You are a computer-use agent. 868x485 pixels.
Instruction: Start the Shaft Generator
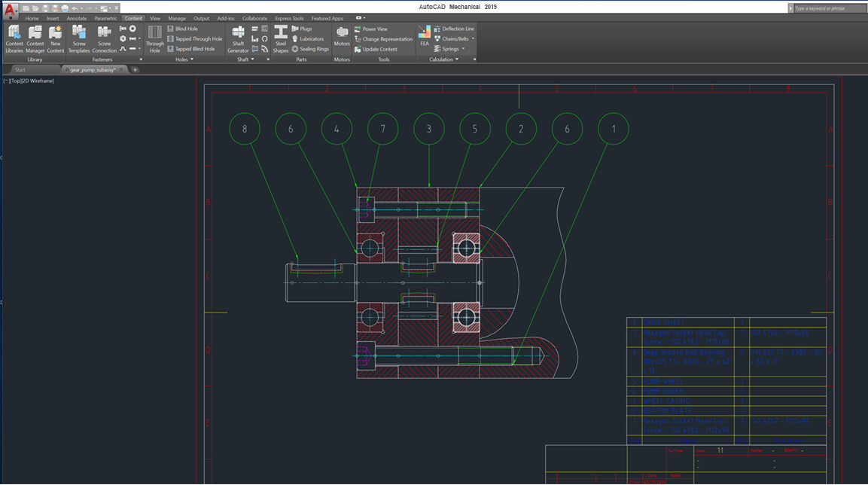pos(238,38)
